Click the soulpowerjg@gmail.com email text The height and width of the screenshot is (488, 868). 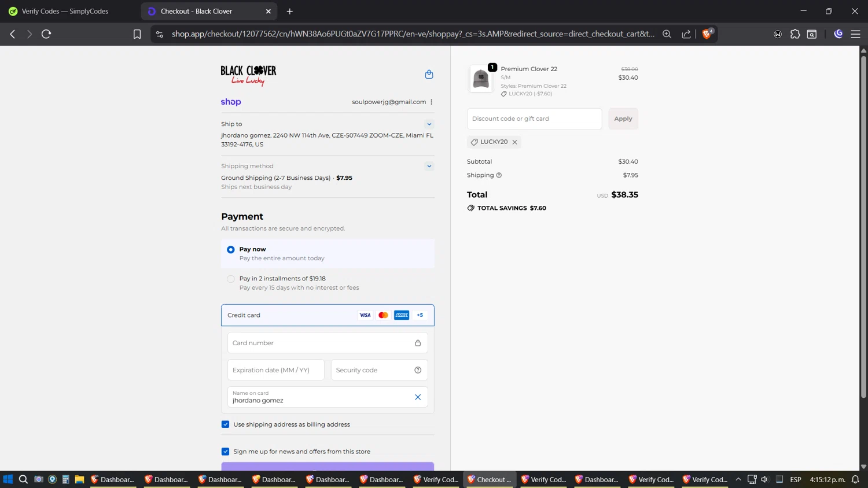(389, 102)
